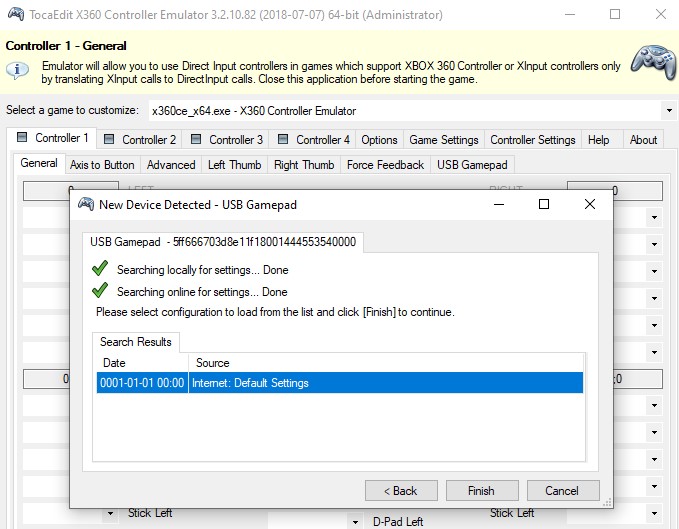This screenshot has height=529, width=679.
Task: Select the Internet: Default Settings result row
Action: click(x=340, y=383)
